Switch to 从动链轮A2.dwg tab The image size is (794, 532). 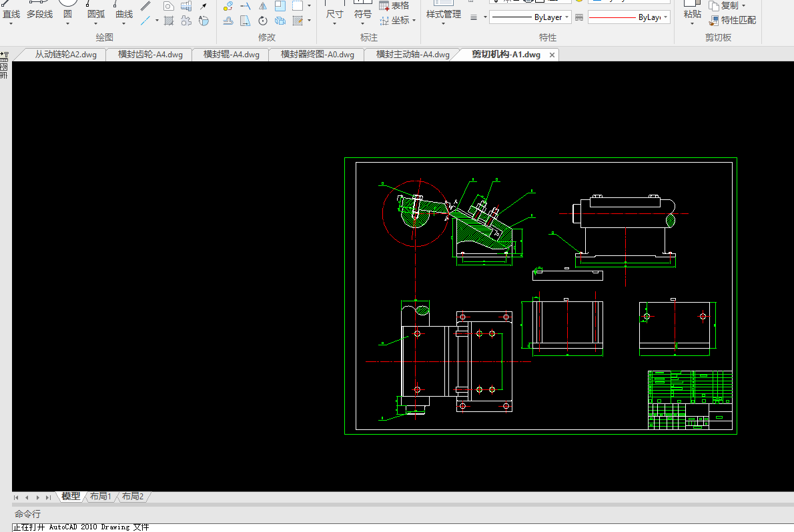pyautogui.click(x=66, y=54)
